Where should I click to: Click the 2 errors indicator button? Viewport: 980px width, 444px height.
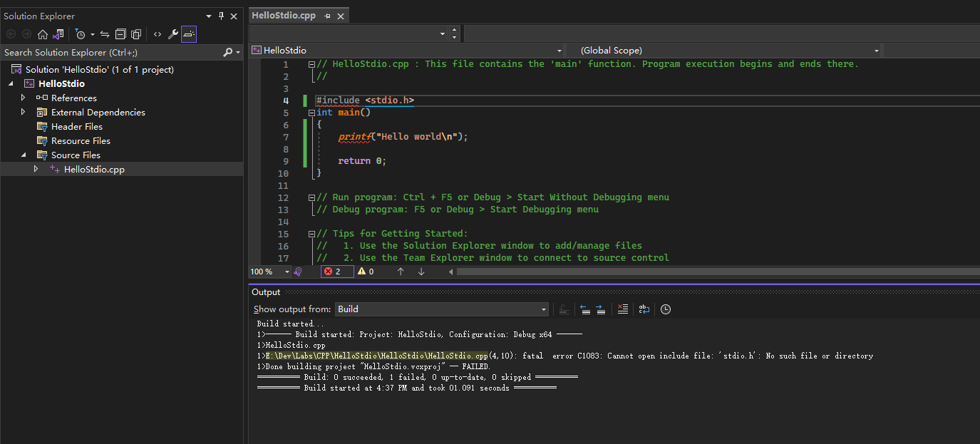336,272
